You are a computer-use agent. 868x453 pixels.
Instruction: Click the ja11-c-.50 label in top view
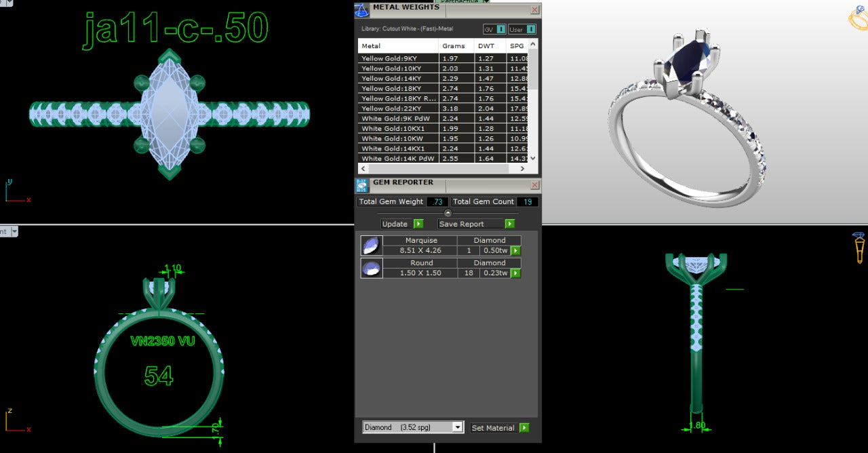176,28
